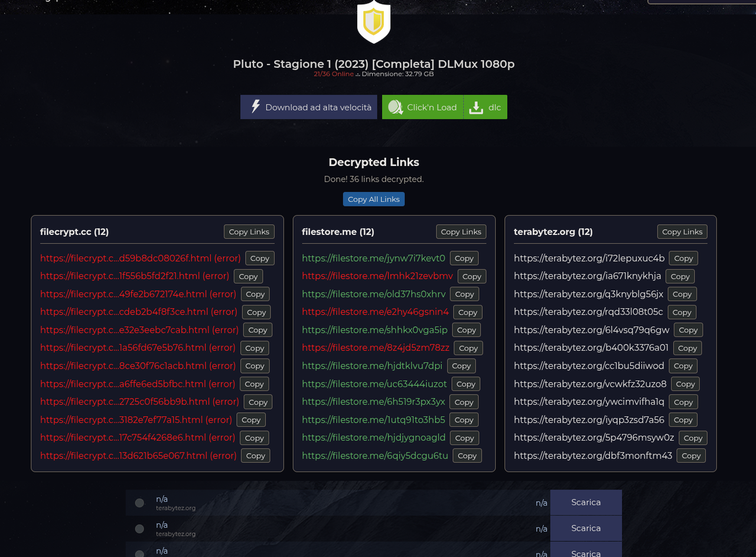Download the dlc container file
The width and height of the screenshot is (756, 557).
click(485, 107)
